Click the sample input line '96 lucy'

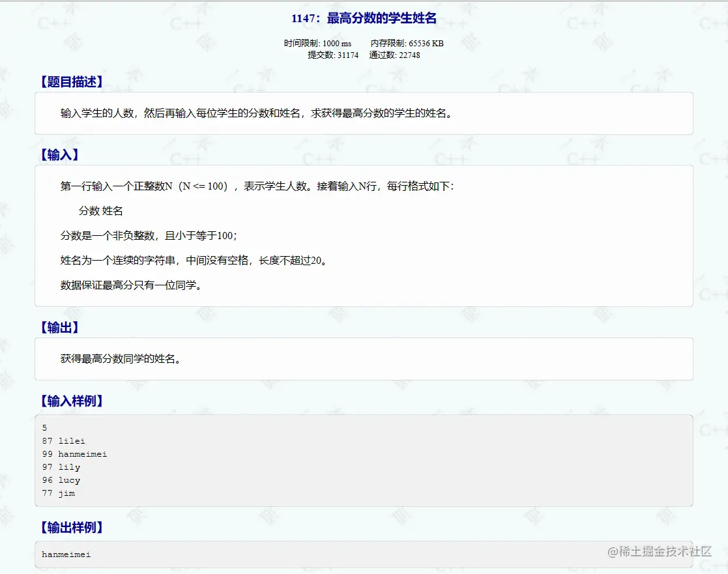[61, 480]
